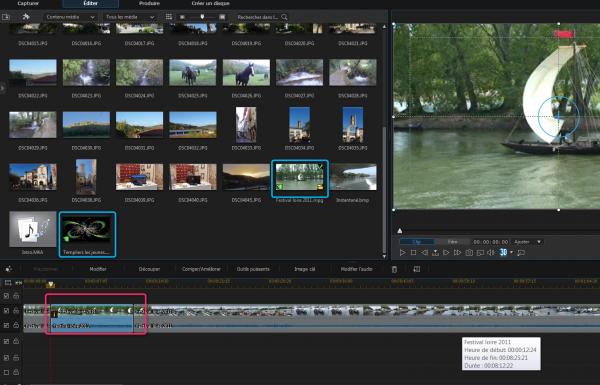Undock the preview window icon
This screenshot has height=385, width=600.
[521, 253]
